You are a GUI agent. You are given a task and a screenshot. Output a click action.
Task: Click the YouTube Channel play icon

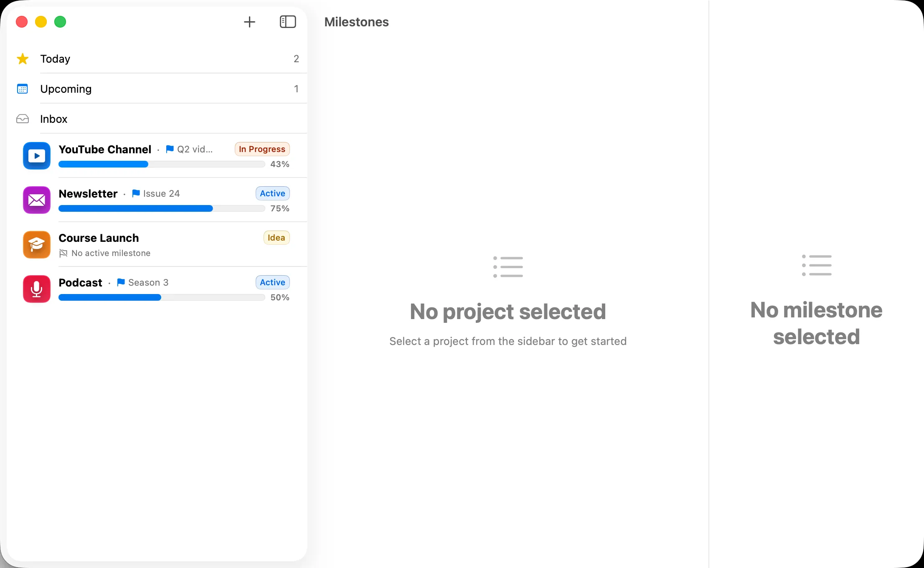pyautogui.click(x=37, y=156)
